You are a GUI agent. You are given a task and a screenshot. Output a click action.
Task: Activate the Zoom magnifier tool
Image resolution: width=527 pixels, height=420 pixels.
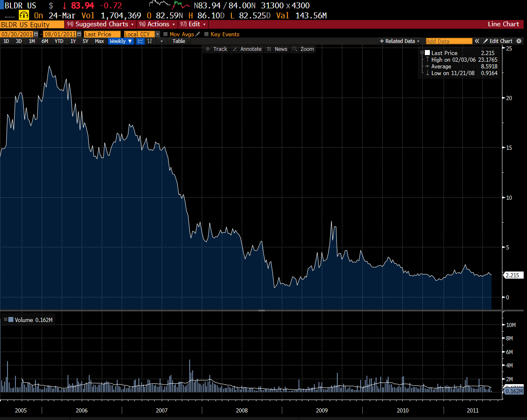pyautogui.click(x=303, y=49)
